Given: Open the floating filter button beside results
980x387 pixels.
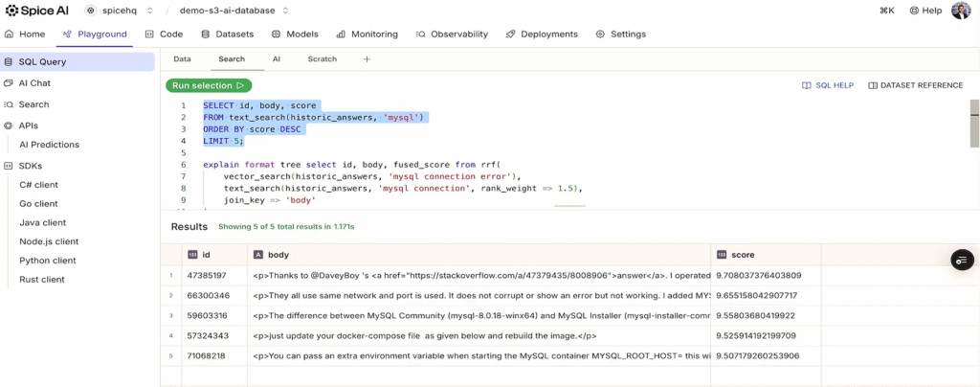Looking at the screenshot, I should [962, 260].
